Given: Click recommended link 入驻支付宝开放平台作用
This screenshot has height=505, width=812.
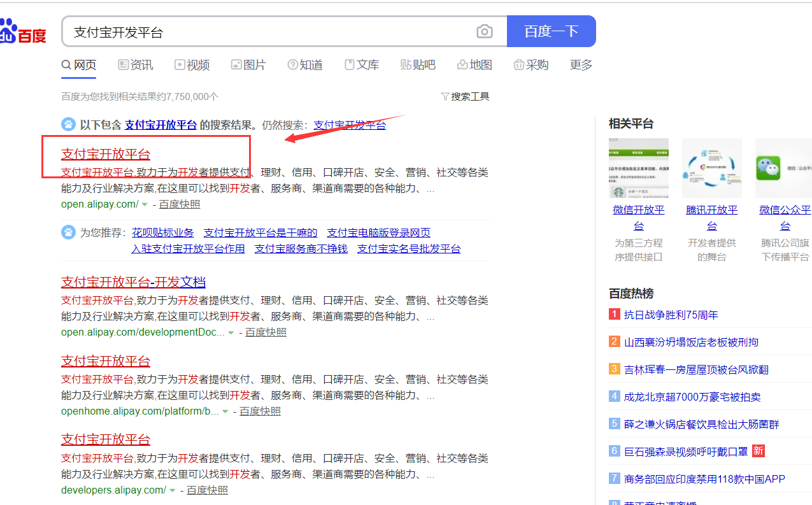Looking at the screenshot, I should (188, 249).
